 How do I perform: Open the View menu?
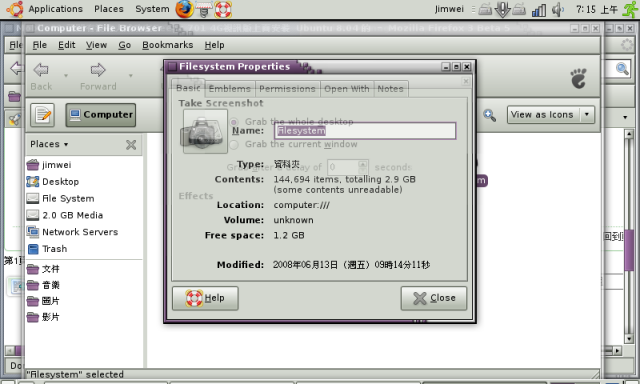point(96,45)
